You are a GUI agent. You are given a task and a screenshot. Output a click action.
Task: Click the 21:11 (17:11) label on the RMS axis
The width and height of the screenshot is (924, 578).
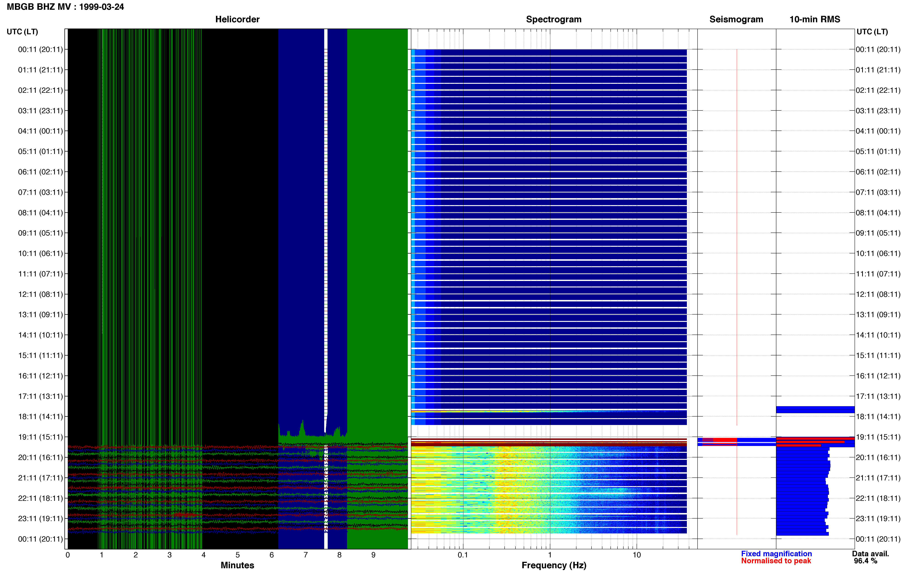click(x=878, y=478)
